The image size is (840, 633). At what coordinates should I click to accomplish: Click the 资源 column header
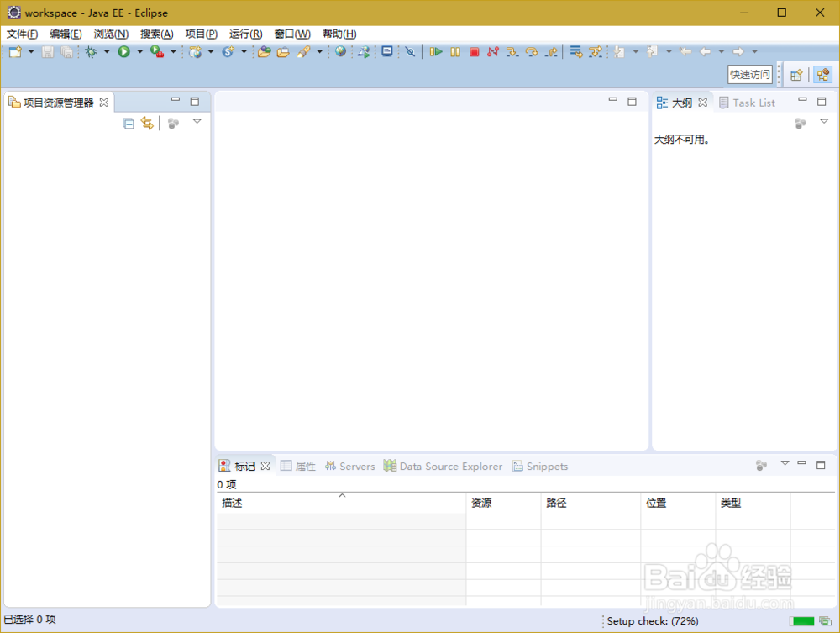tap(503, 503)
